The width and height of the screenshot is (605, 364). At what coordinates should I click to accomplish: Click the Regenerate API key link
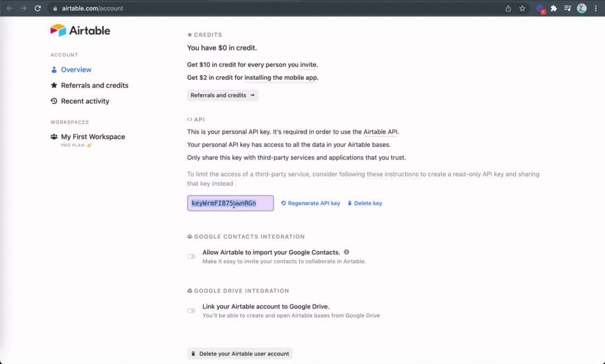[x=310, y=203]
